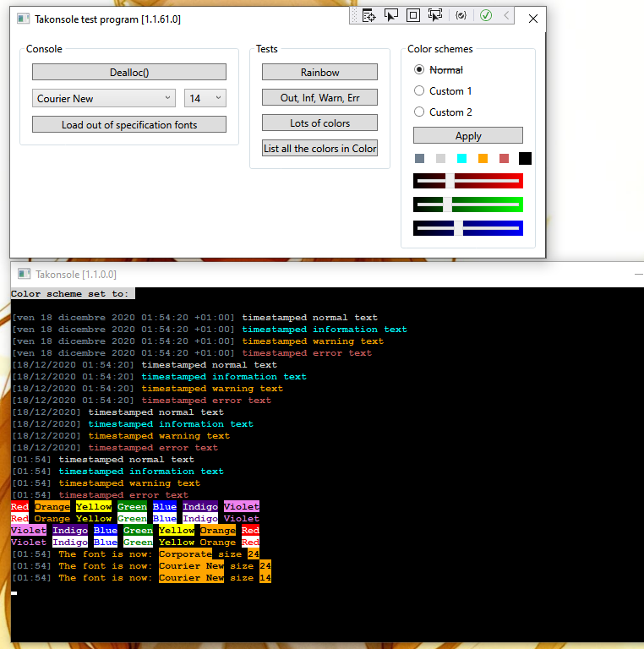The width and height of the screenshot is (644, 649).
Task: Click the green channel slider
Action: click(468, 205)
